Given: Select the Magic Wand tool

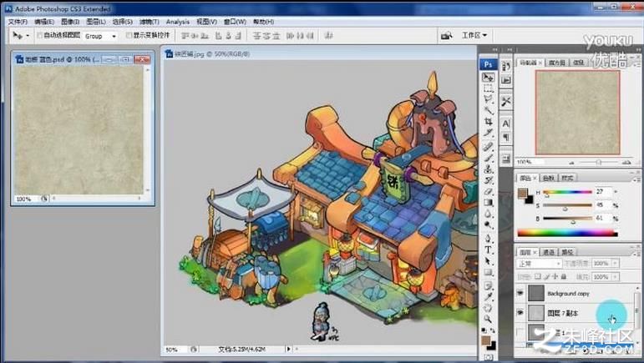Looking at the screenshot, I should point(488,110).
